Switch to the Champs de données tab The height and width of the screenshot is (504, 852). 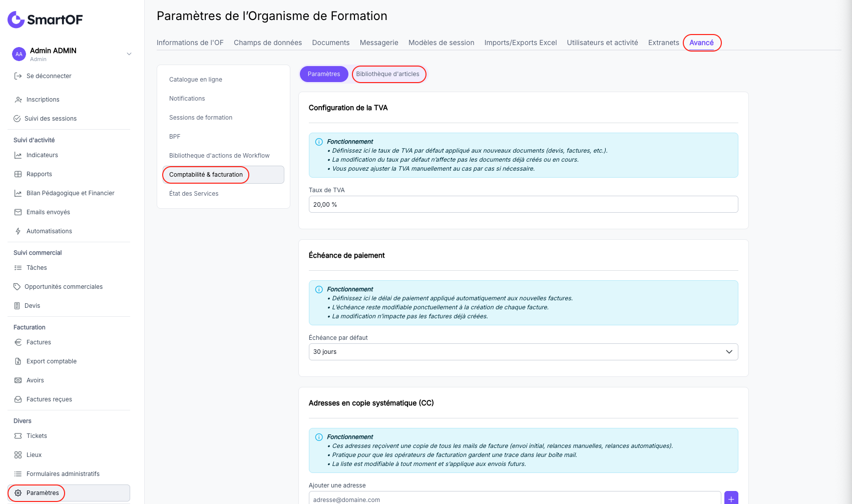[x=268, y=43]
